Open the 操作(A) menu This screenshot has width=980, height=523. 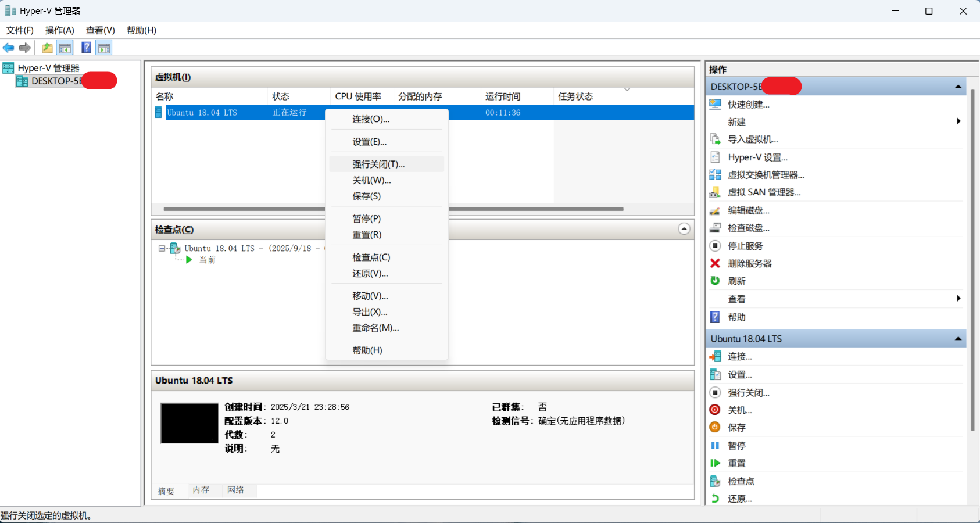pyautogui.click(x=60, y=30)
